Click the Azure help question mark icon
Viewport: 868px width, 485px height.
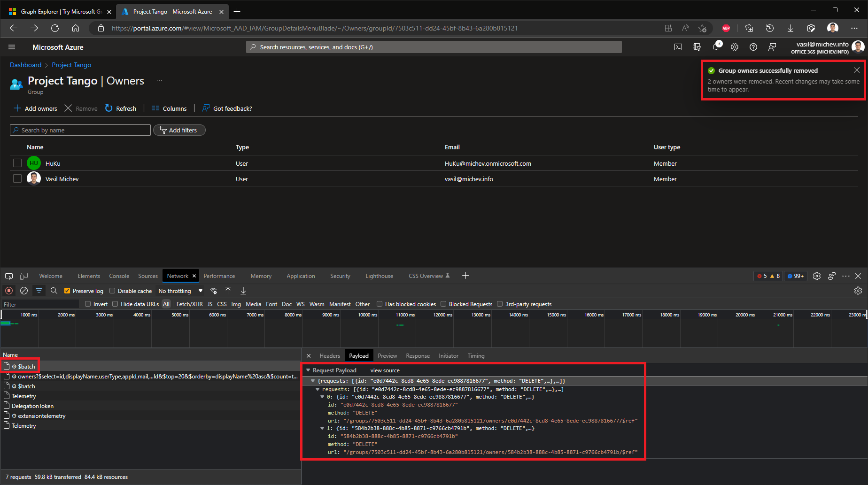click(x=753, y=47)
